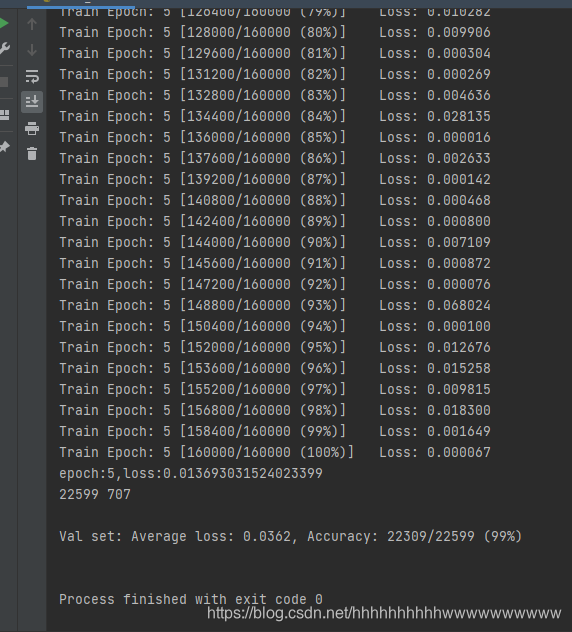Image resolution: width=572 pixels, height=632 pixels.
Task: Click the epoch:5,loss:0.01369303152402339 summary line
Action: (x=191, y=473)
